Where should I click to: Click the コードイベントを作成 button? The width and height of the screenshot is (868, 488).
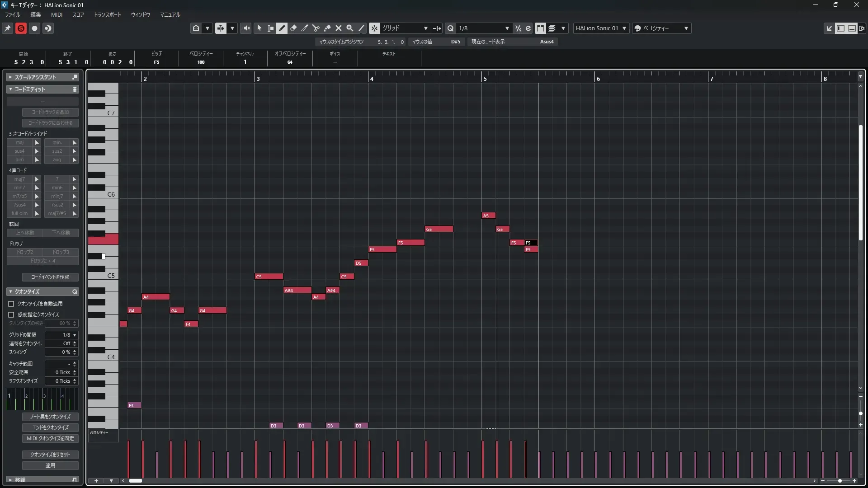point(50,277)
